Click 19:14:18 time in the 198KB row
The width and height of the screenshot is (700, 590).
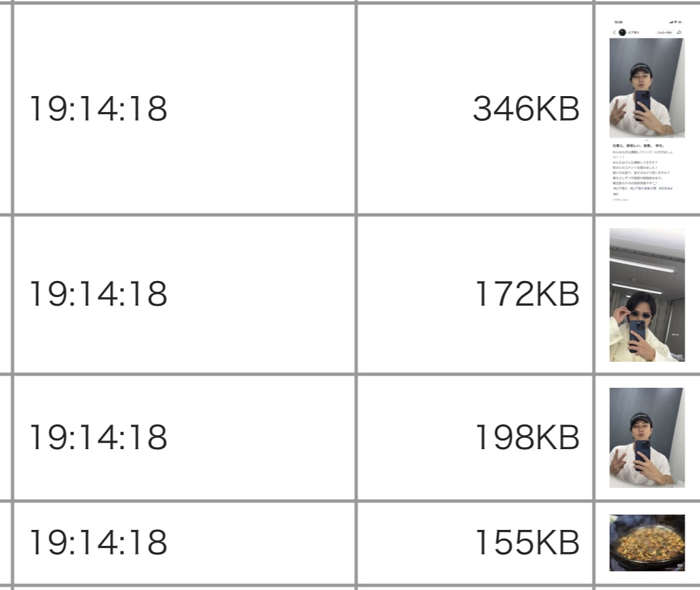point(99,436)
